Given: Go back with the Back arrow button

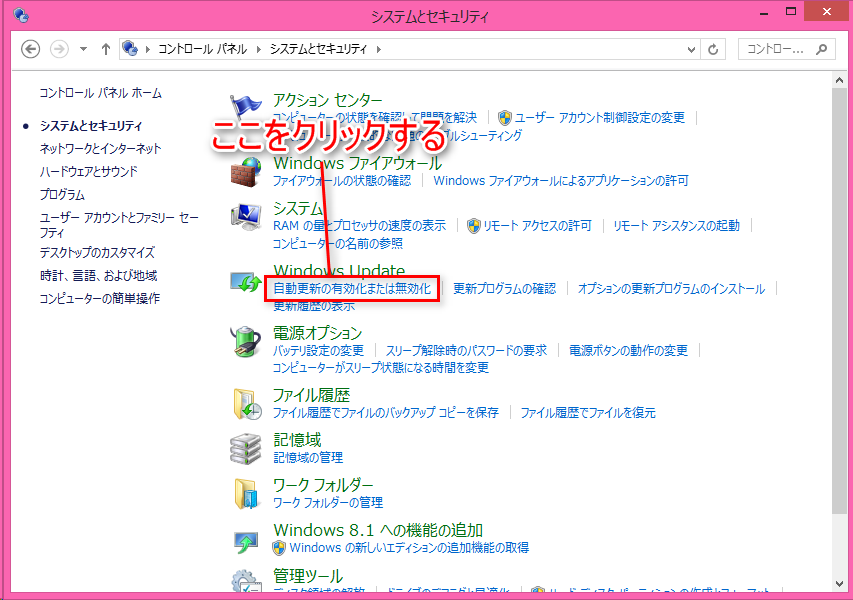Looking at the screenshot, I should [30, 49].
